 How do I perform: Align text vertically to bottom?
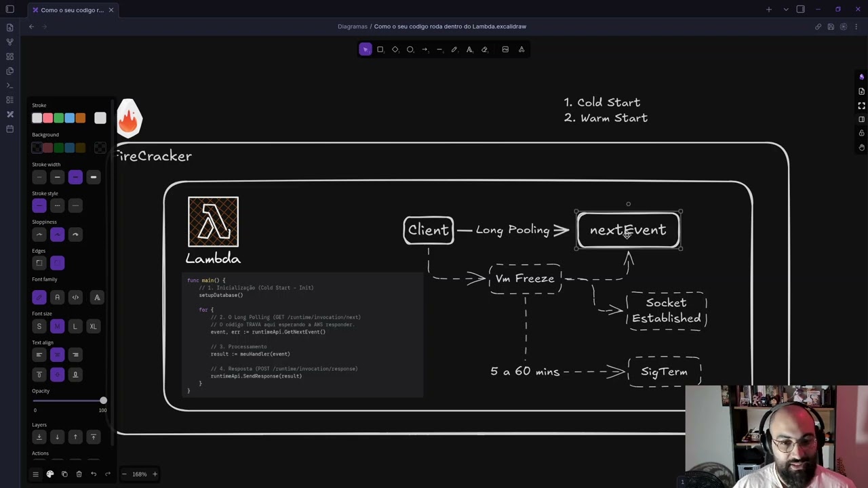pos(75,374)
